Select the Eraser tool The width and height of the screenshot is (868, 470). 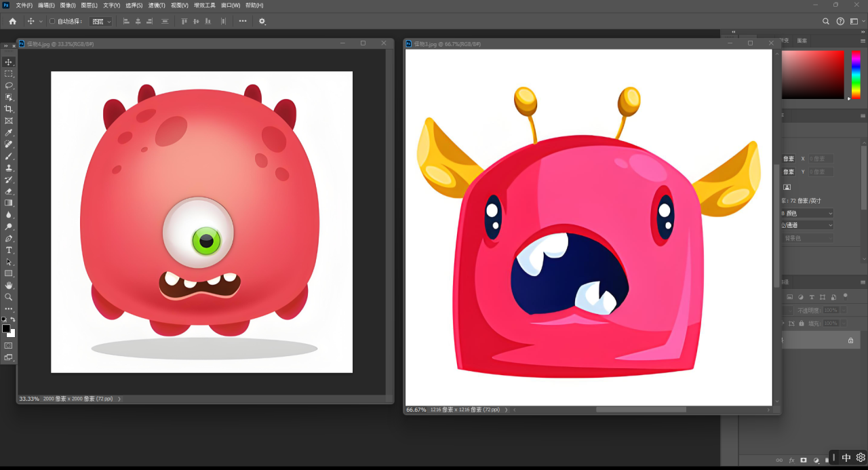[9, 191]
